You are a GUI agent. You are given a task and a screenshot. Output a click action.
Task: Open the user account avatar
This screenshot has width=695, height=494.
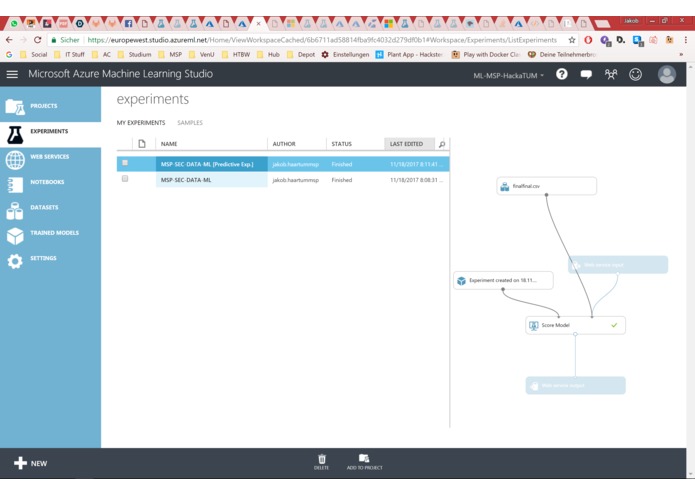[667, 74]
